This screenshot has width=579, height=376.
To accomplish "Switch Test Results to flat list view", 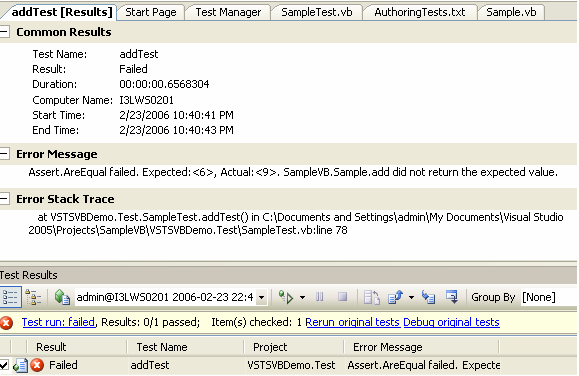I will (10, 297).
